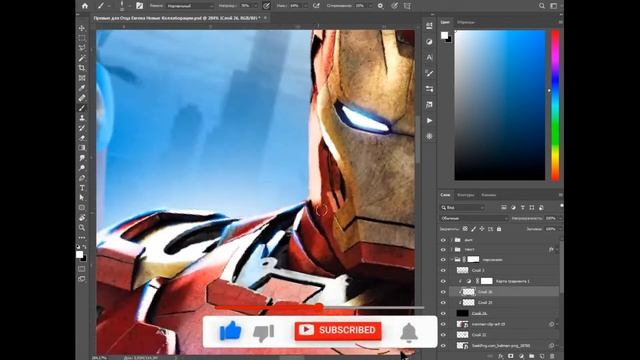Create a new layer group
The width and height of the screenshot is (640, 360).
pyautogui.click(x=531, y=356)
